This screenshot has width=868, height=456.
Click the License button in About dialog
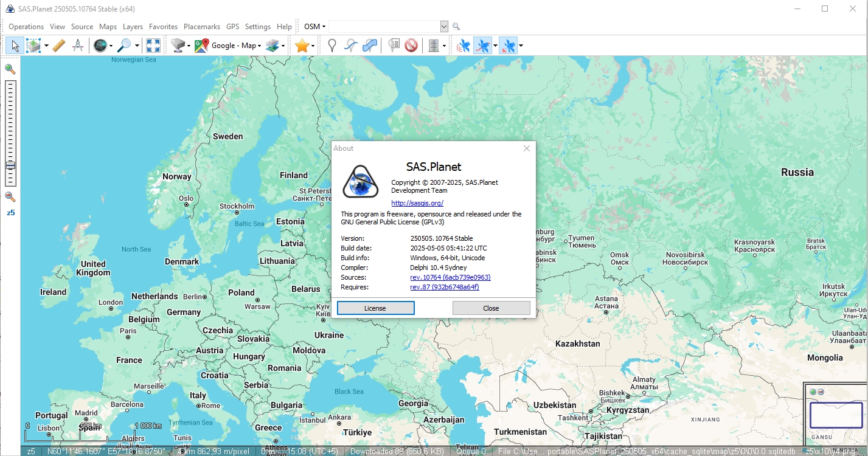375,308
